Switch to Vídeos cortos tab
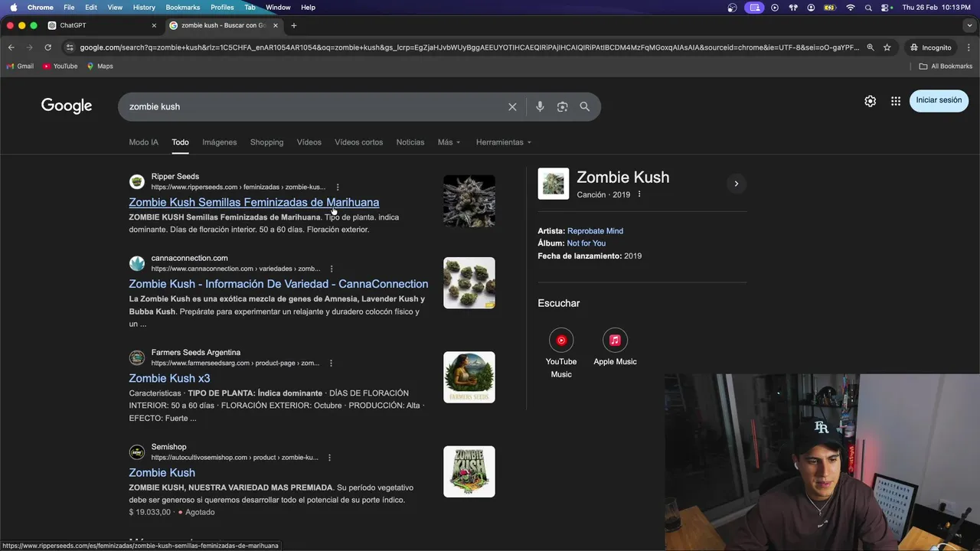This screenshot has width=980, height=551. tap(358, 142)
